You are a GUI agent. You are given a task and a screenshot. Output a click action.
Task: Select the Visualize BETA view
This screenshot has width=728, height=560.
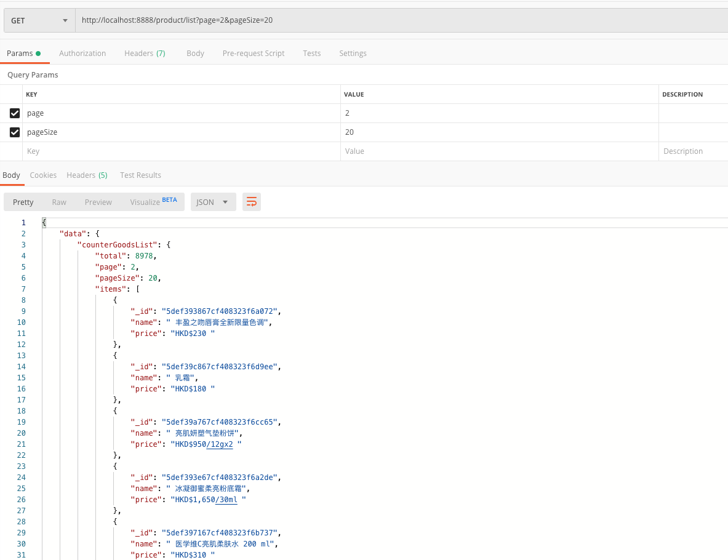[153, 202]
